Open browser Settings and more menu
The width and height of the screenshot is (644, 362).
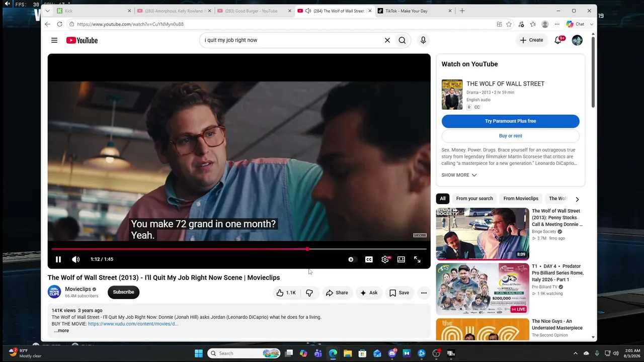click(x=557, y=24)
